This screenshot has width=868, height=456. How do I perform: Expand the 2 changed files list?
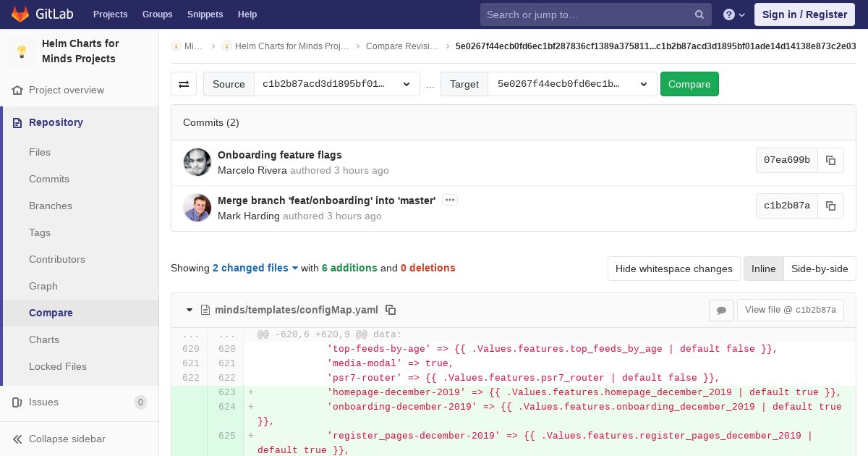pos(255,268)
